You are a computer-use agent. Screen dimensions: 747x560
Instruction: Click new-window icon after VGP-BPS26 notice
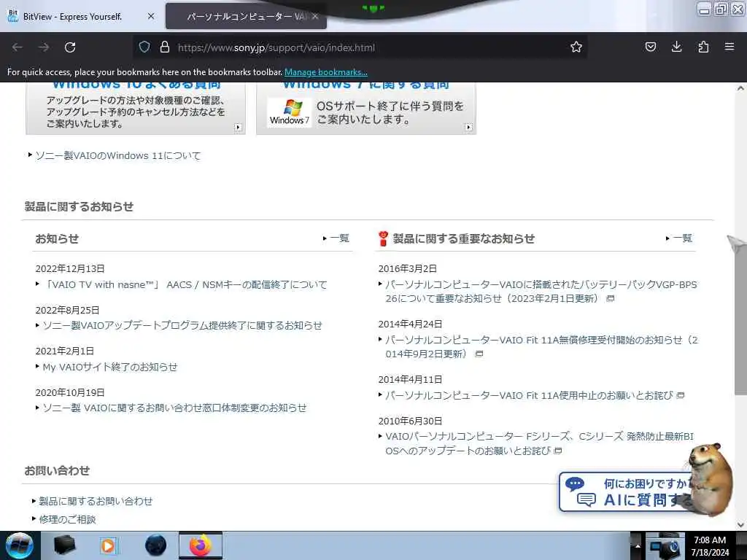(x=611, y=298)
